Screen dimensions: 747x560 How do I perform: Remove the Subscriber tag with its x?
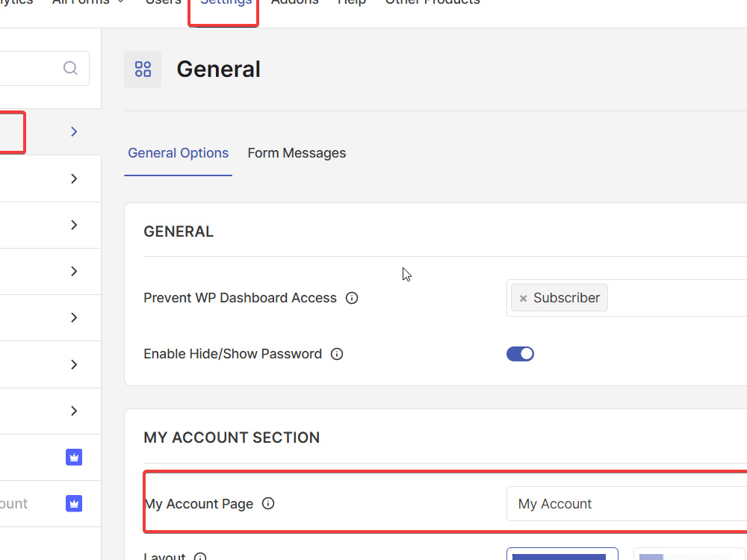click(x=523, y=298)
